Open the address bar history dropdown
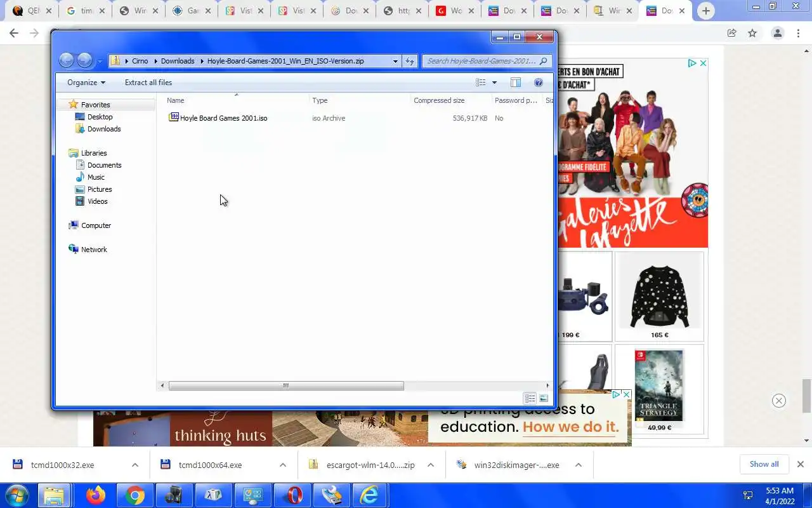Viewport: 812px width, 508px height. (x=395, y=61)
